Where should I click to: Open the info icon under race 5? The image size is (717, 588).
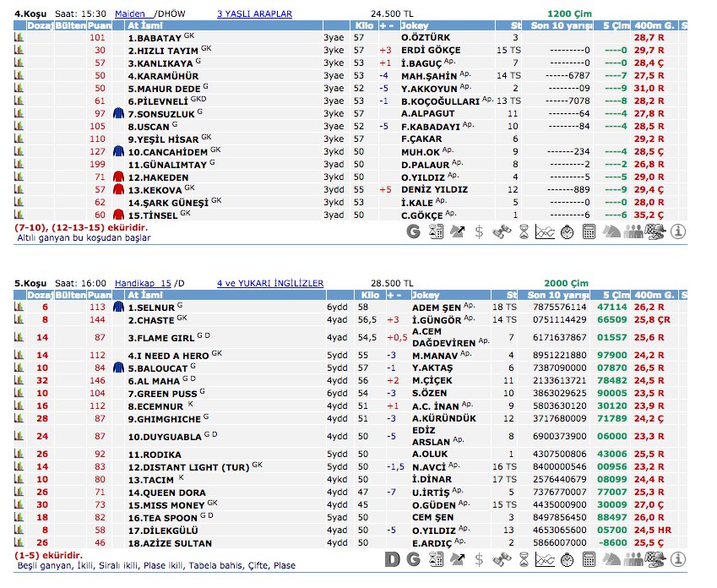click(x=678, y=558)
